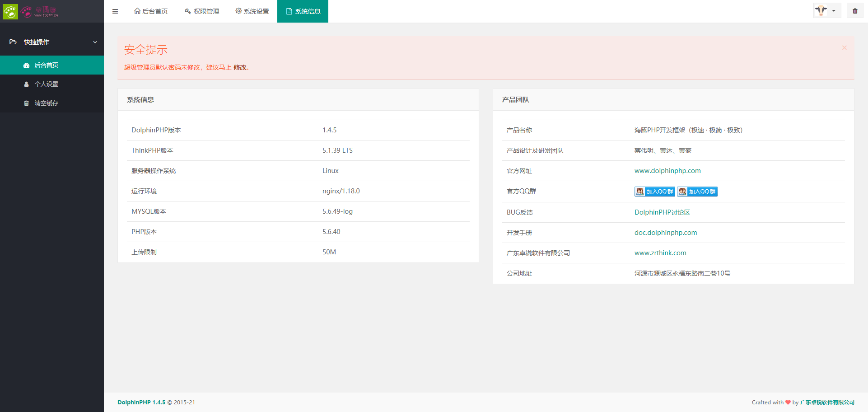Open the www.zrthink.com company link
This screenshot has height=412, width=868.
pos(660,253)
